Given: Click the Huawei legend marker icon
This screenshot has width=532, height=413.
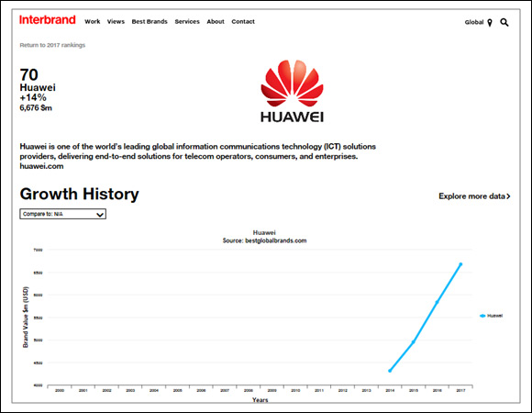Looking at the screenshot, I should click(482, 316).
